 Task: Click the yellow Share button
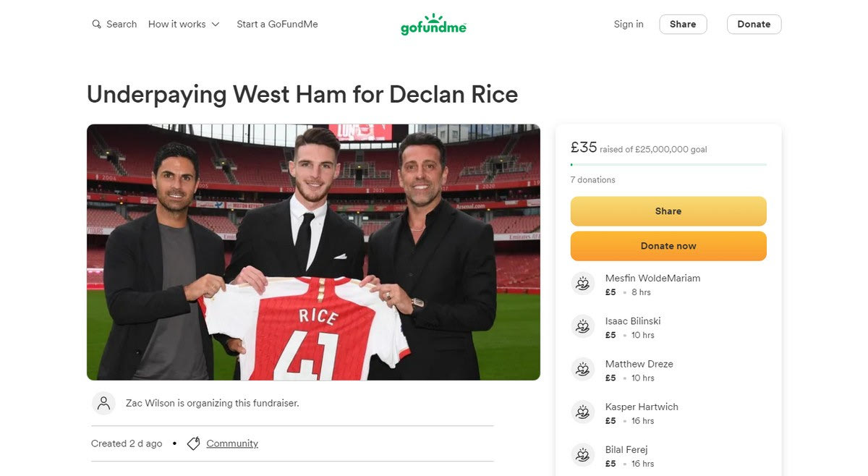668,211
